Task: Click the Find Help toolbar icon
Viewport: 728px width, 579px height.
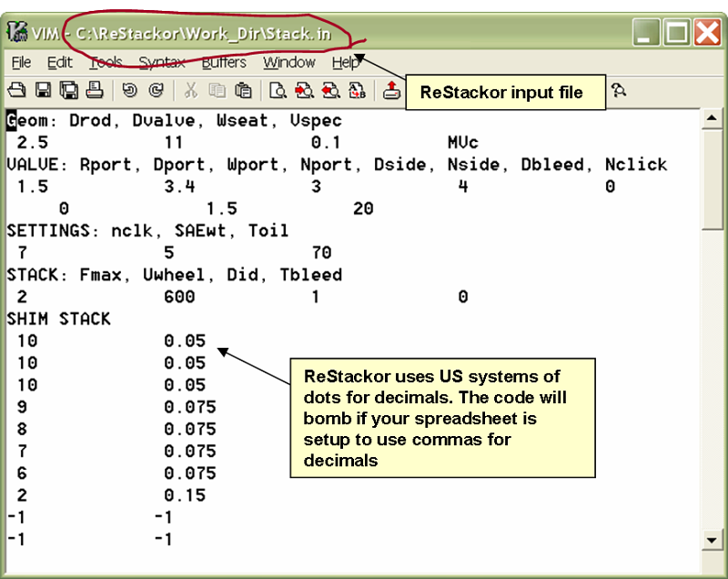Action: tap(619, 90)
